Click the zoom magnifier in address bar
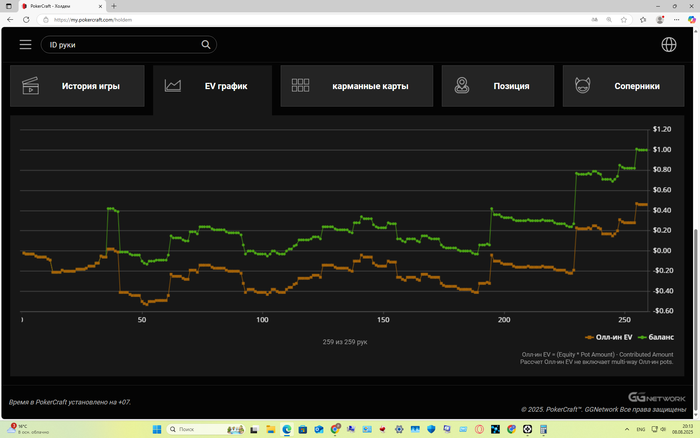700x438 pixels. coord(609,20)
